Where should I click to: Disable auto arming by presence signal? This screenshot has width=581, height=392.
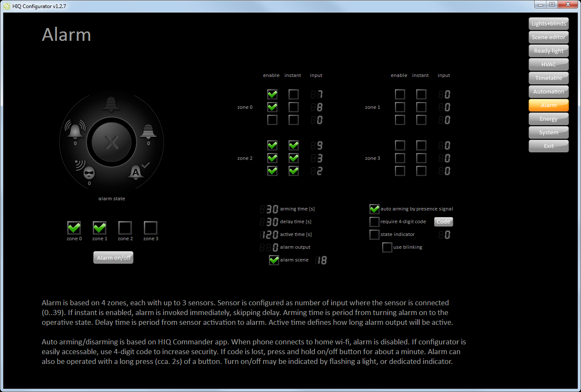(x=375, y=209)
